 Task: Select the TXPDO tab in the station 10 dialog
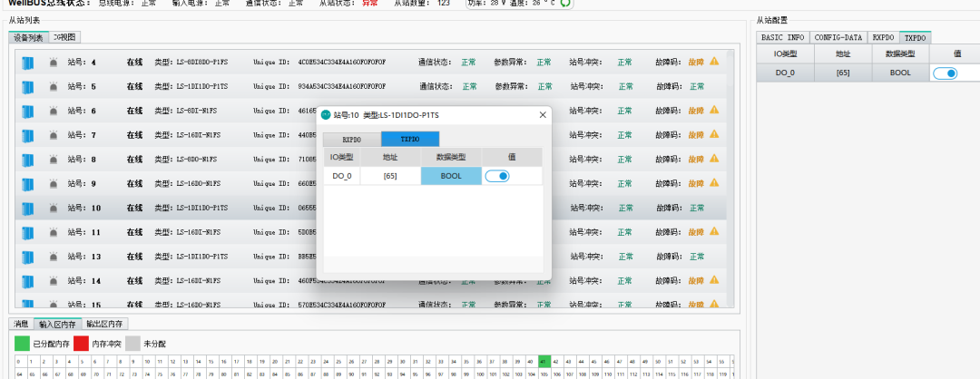(410, 140)
